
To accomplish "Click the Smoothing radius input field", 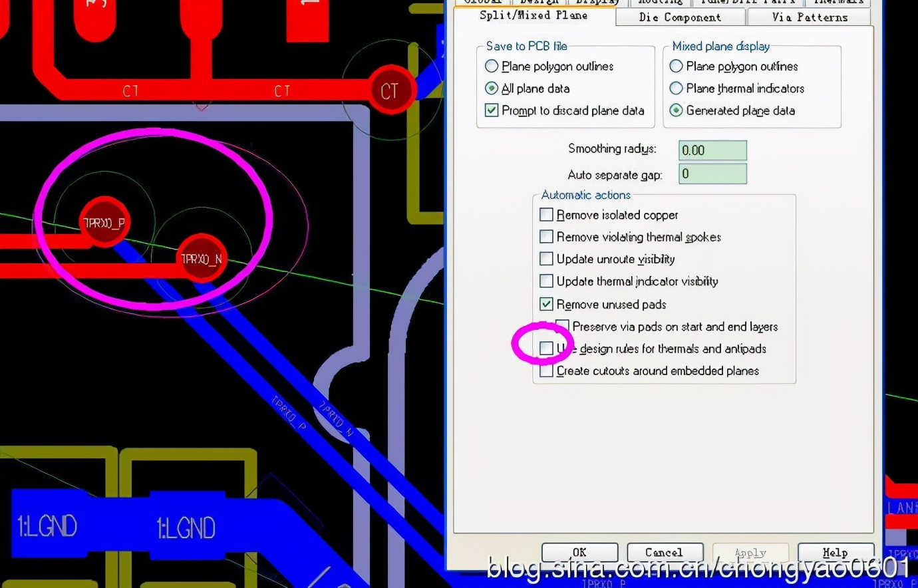I will [x=712, y=150].
